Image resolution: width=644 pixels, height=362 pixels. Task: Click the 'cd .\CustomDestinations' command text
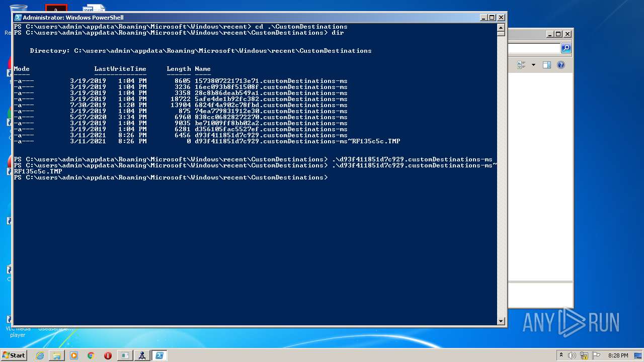pyautogui.click(x=301, y=27)
